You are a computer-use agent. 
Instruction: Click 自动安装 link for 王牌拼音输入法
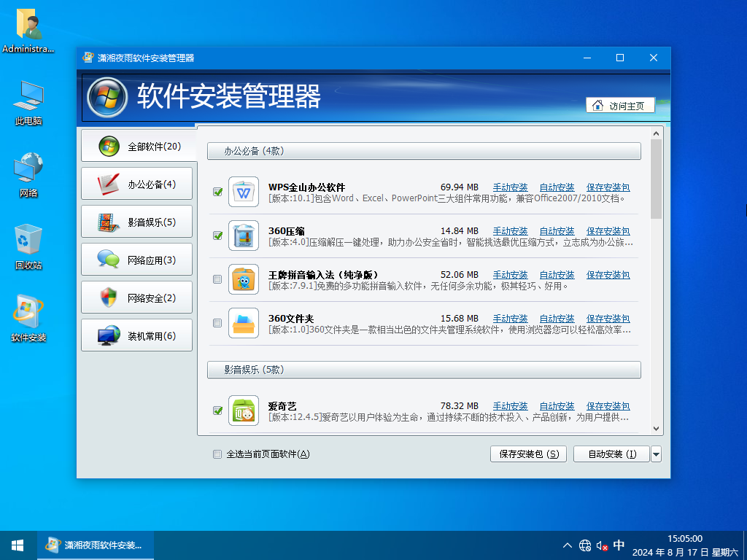coord(557,275)
